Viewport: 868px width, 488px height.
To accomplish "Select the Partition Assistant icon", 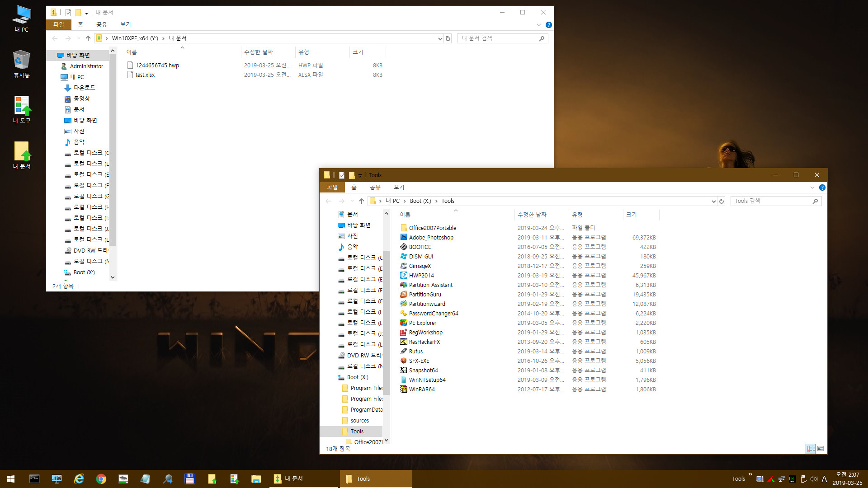I will click(x=404, y=285).
